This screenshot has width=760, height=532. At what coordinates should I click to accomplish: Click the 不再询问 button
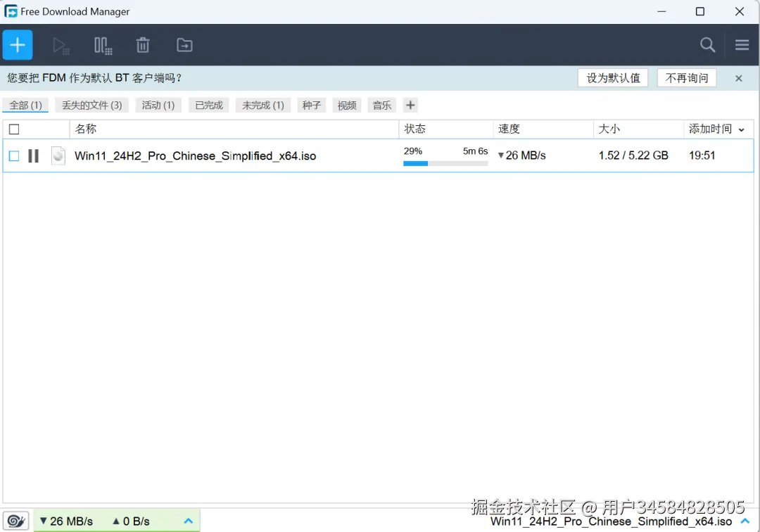(x=686, y=78)
